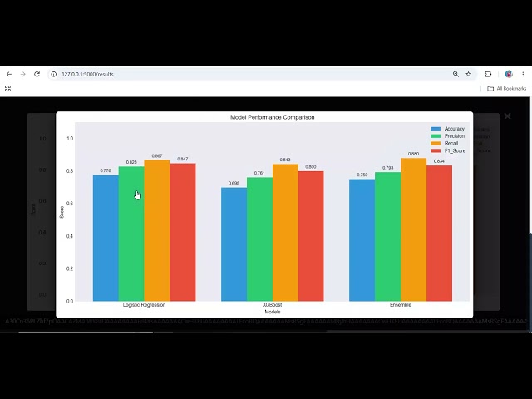Click the Logistic Regression F1_Score bar
This screenshot has height=399, width=532.
pos(183,233)
